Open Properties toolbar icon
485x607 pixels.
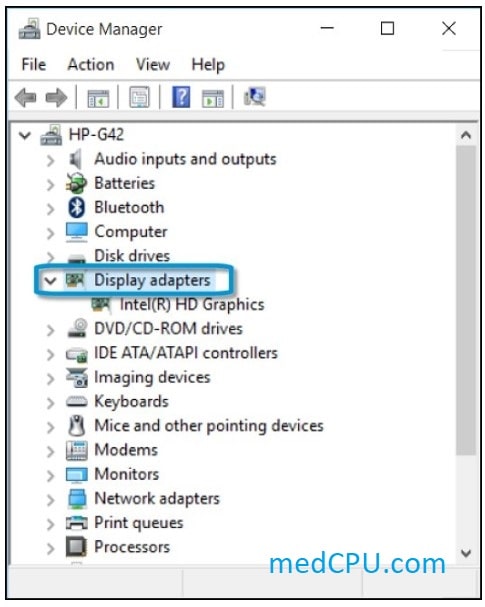click(x=139, y=97)
